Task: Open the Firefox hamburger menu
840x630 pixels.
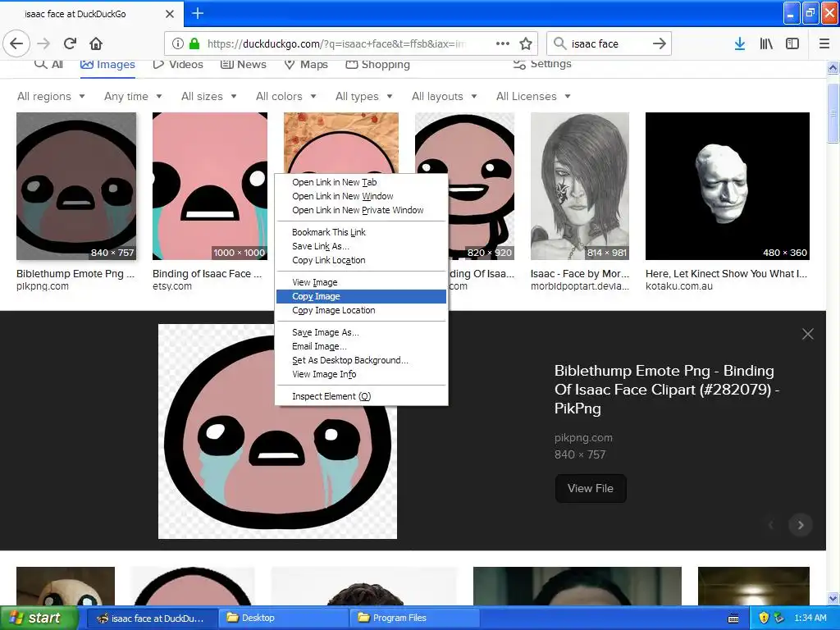Action: pyautogui.click(x=824, y=43)
